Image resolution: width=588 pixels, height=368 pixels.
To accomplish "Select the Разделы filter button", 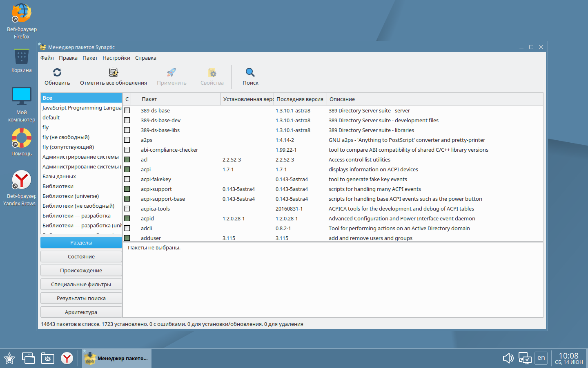I will [x=81, y=242].
